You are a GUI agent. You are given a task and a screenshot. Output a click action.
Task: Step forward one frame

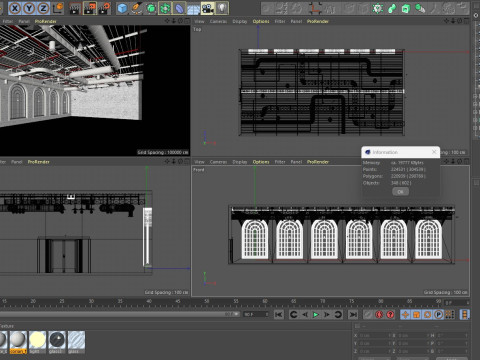click(327, 314)
